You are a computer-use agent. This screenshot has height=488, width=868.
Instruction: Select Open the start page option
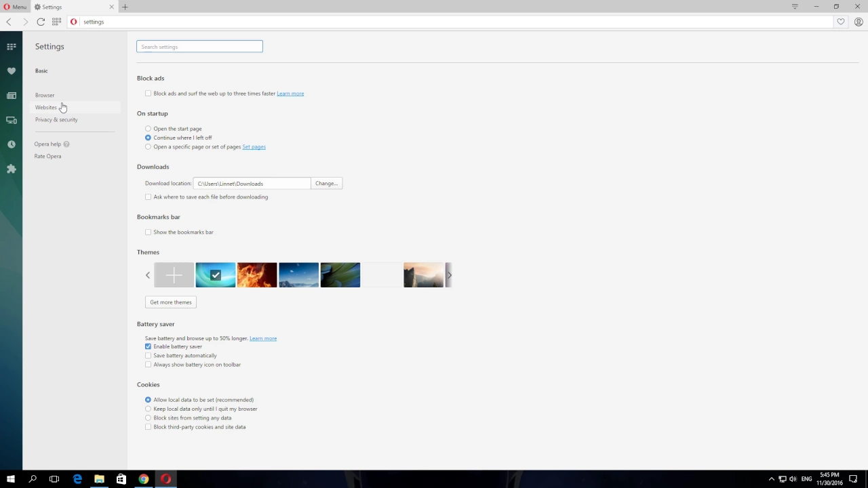[x=148, y=129]
